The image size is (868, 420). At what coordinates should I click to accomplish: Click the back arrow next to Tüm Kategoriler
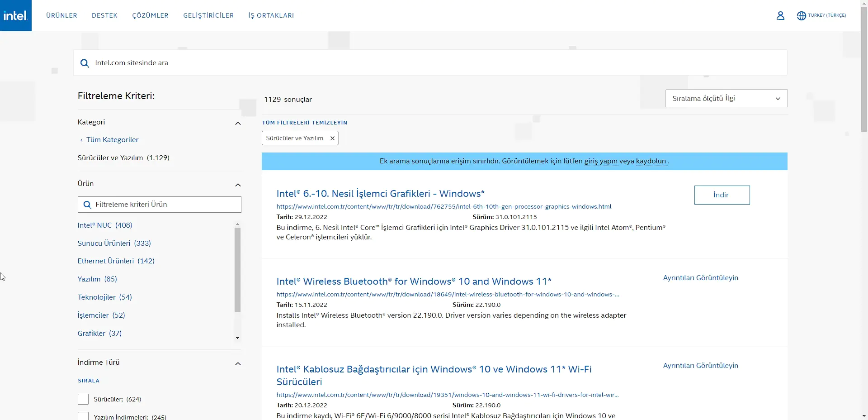pyautogui.click(x=81, y=140)
